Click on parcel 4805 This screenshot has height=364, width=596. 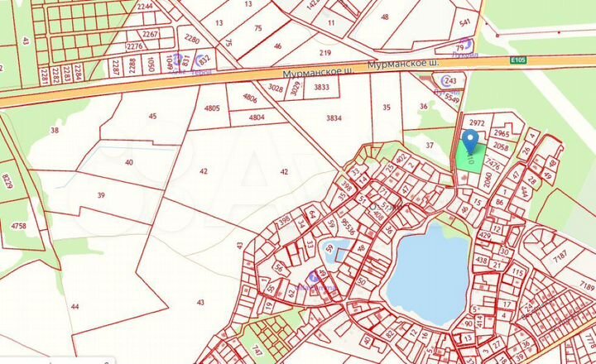tap(212, 108)
